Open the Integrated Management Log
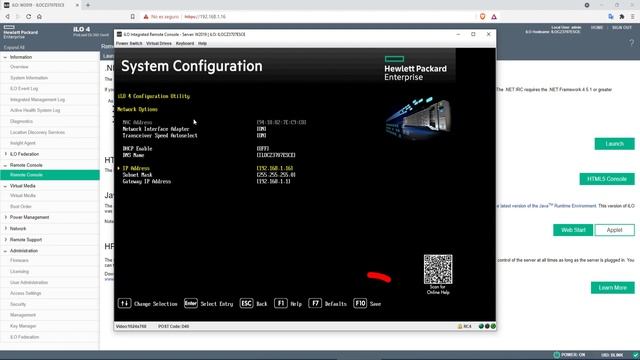Screen dimensions: 640x360 pyautogui.click(x=38, y=100)
